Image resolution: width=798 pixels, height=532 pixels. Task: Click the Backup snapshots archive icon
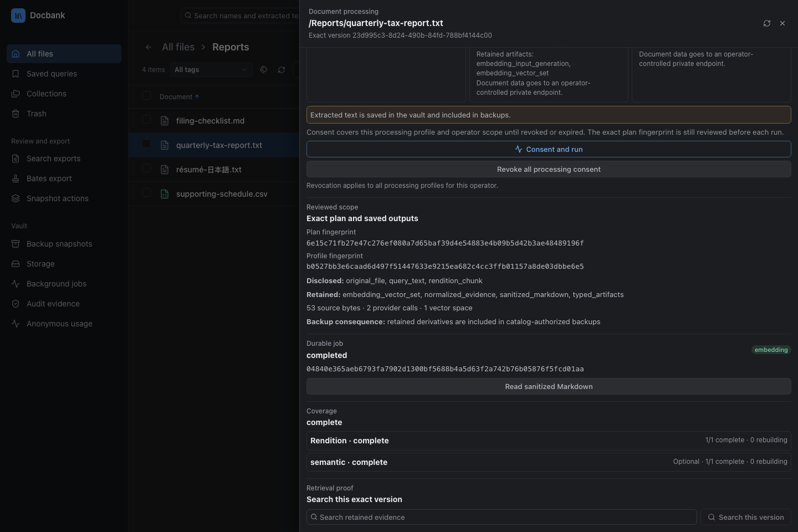[16, 244]
